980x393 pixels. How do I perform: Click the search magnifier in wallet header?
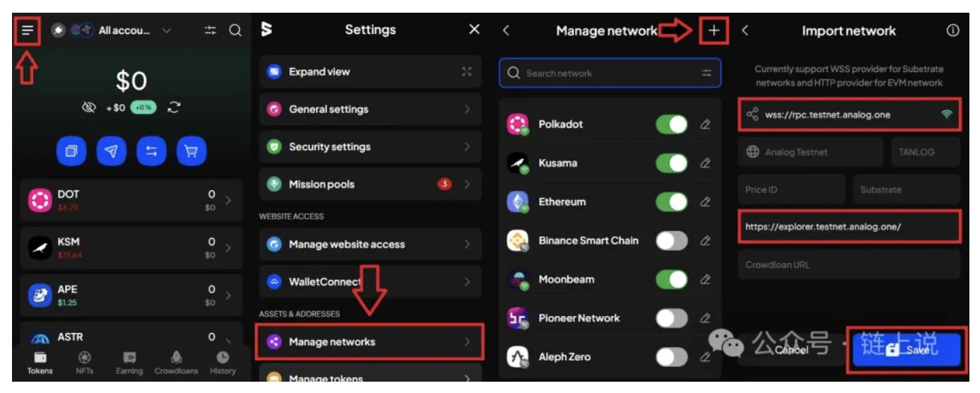(235, 30)
